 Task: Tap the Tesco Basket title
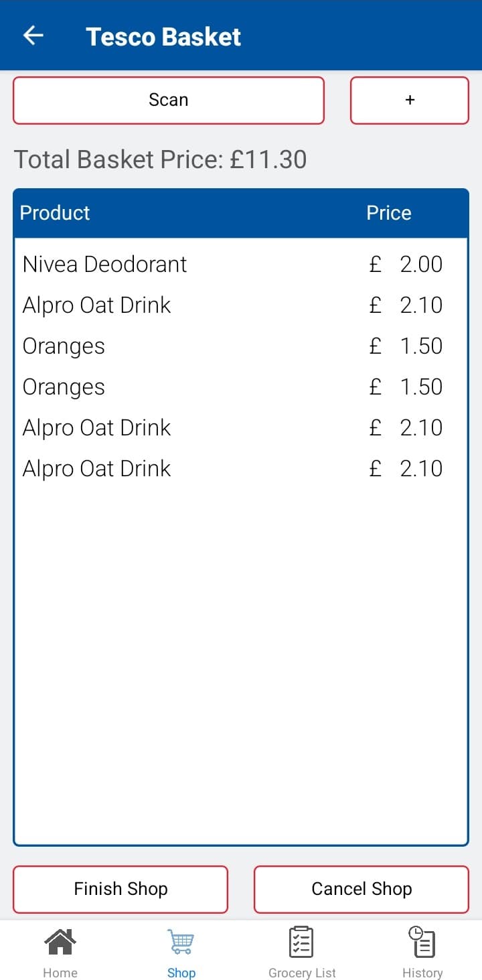click(163, 36)
